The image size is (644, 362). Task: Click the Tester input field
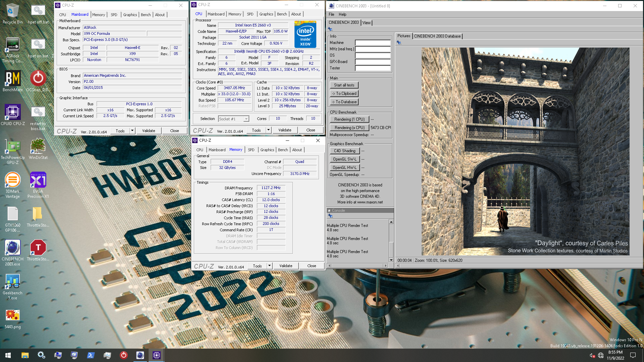point(373,68)
